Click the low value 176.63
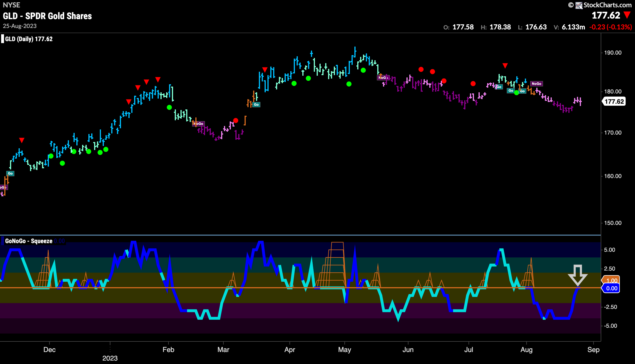Viewport: 635px width, 364px height. pyautogui.click(x=536, y=27)
